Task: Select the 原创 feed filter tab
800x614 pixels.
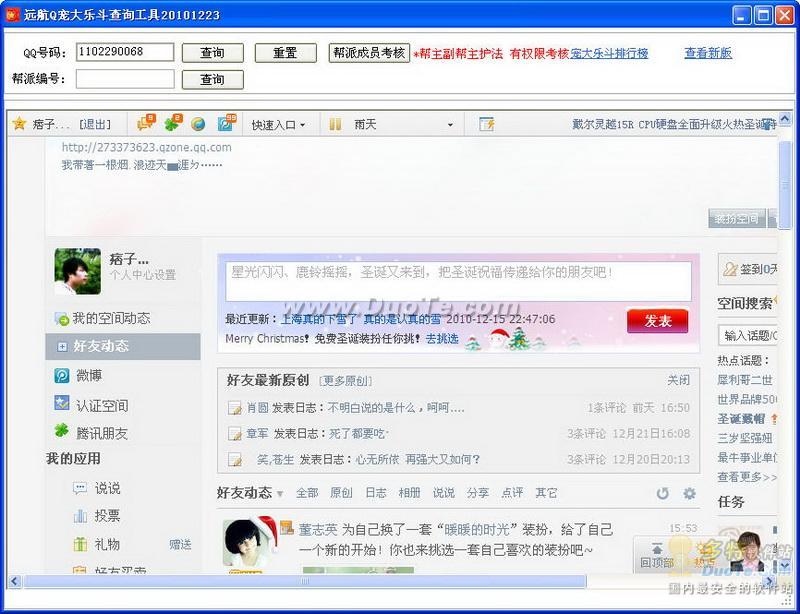Action: click(341, 493)
